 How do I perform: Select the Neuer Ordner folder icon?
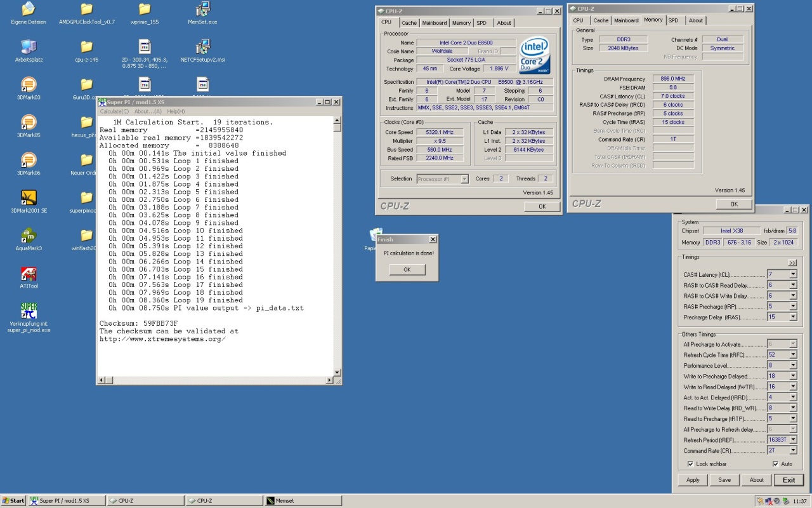(87, 159)
